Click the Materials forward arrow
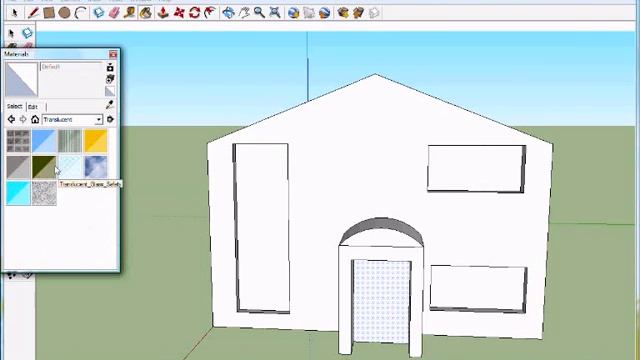The width and height of the screenshot is (640, 360). (23, 119)
